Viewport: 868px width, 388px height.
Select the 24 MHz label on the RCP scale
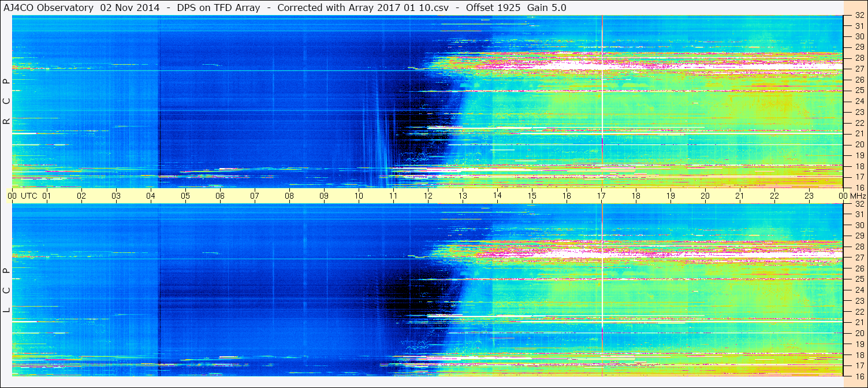[x=859, y=102]
